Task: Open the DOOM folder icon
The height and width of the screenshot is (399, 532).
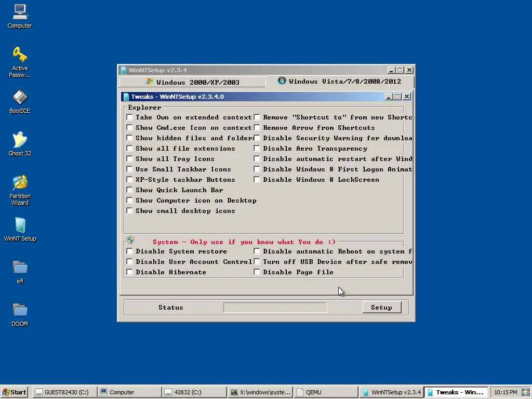Action: click(x=20, y=315)
